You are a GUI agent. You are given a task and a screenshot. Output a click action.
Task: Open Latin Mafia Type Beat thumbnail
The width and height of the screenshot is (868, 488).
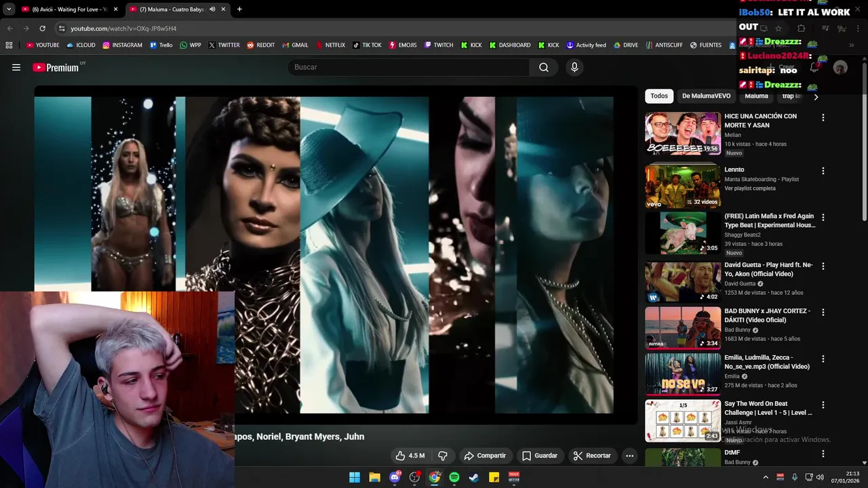[682, 232]
